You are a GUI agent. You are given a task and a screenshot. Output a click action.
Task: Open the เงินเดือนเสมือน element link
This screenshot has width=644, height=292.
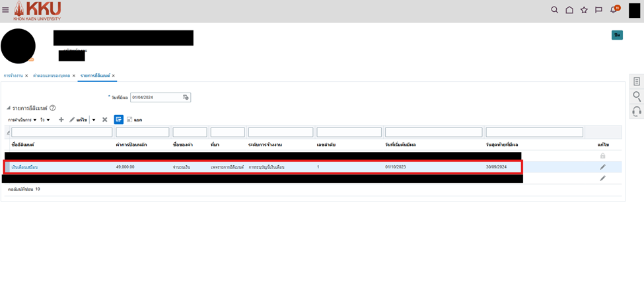24,167
